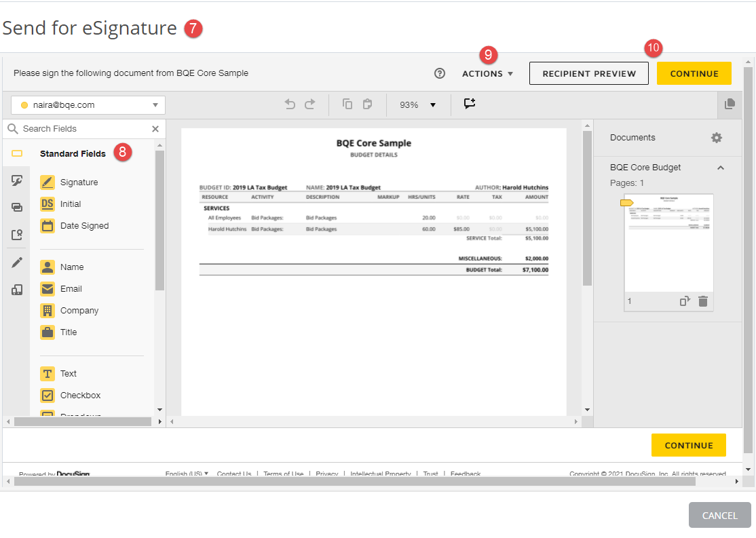Click the document vertical scrollbar thumb

587,208
